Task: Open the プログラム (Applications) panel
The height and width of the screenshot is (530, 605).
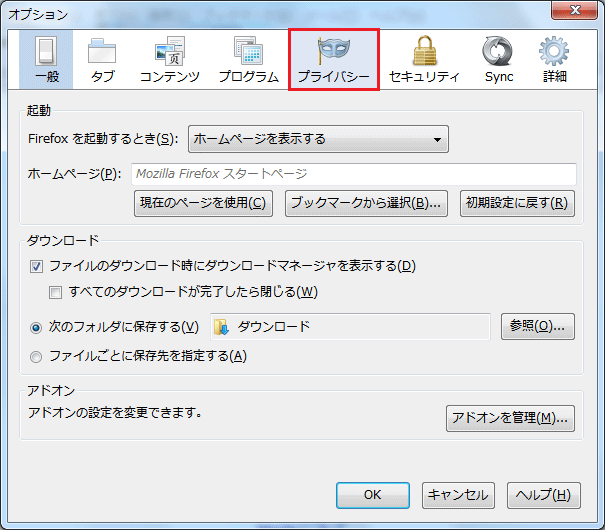Action: point(248,60)
